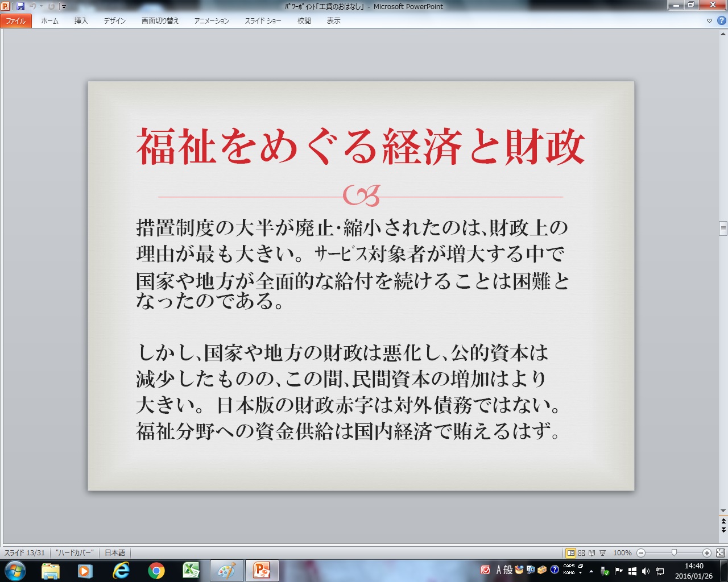Zoom in with the plus button
The width and height of the screenshot is (728, 582).
click(706, 553)
